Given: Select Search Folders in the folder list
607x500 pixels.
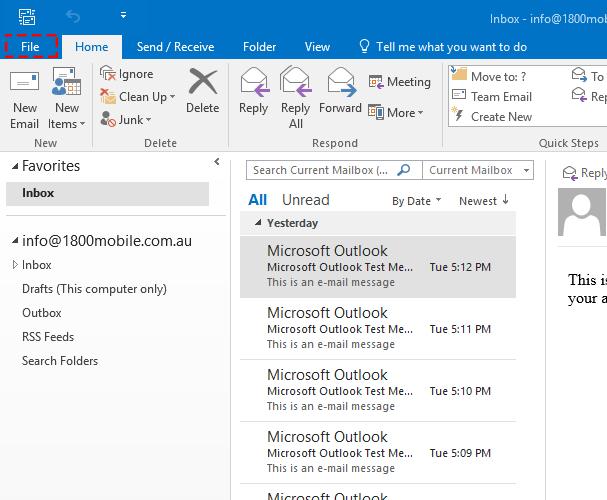Looking at the screenshot, I should [60, 361].
